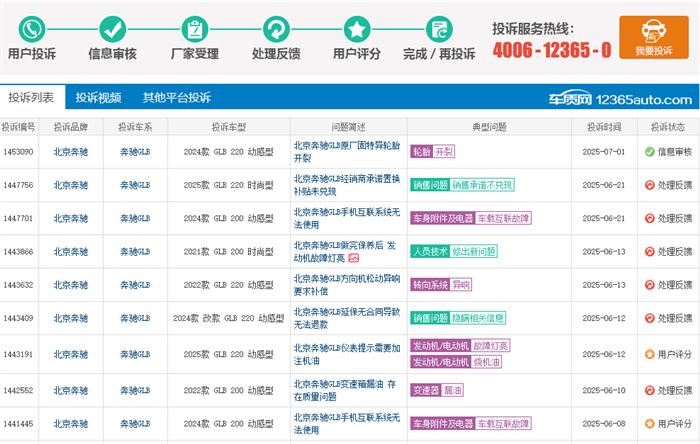Click status icon for complaint 1453090 信息审核

click(x=650, y=152)
